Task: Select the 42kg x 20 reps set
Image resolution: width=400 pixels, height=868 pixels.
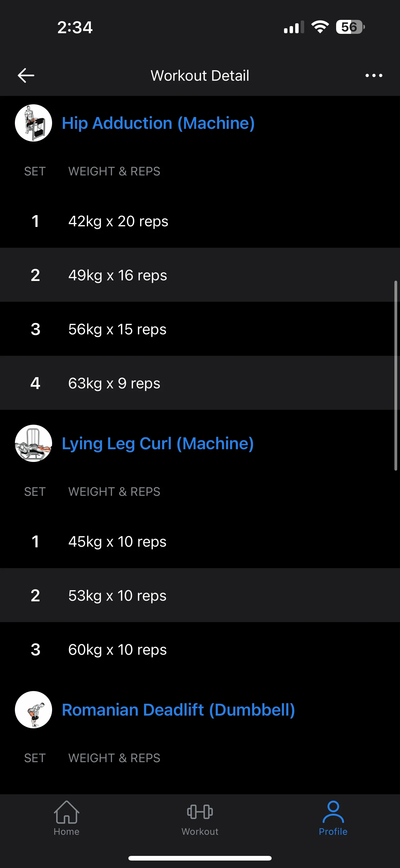Action: tap(118, 221)
